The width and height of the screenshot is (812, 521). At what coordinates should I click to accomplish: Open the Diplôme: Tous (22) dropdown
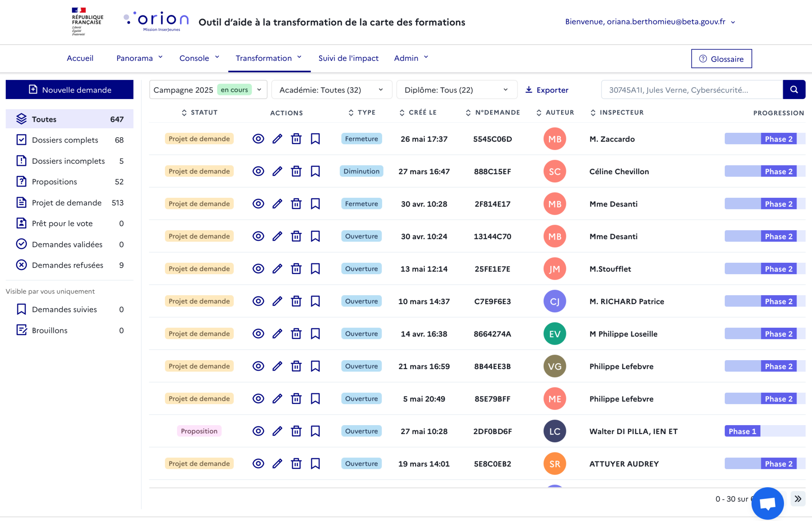[457, 90]
